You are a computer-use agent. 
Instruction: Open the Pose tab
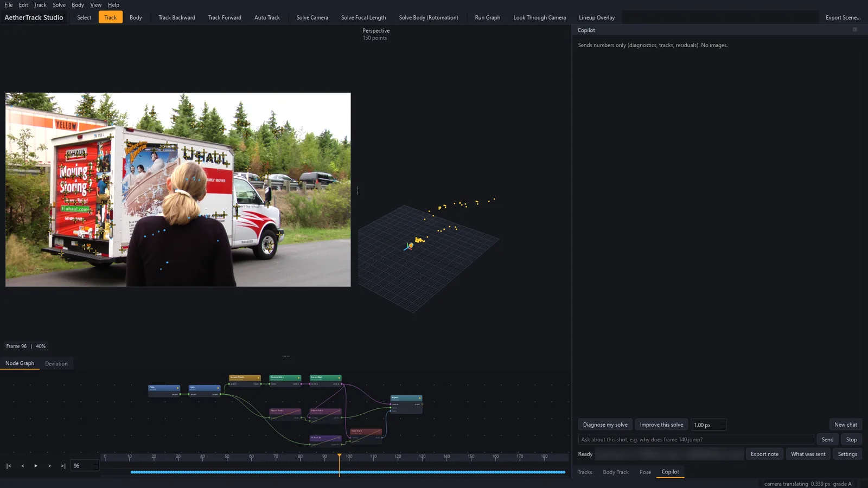pos(645,472)
